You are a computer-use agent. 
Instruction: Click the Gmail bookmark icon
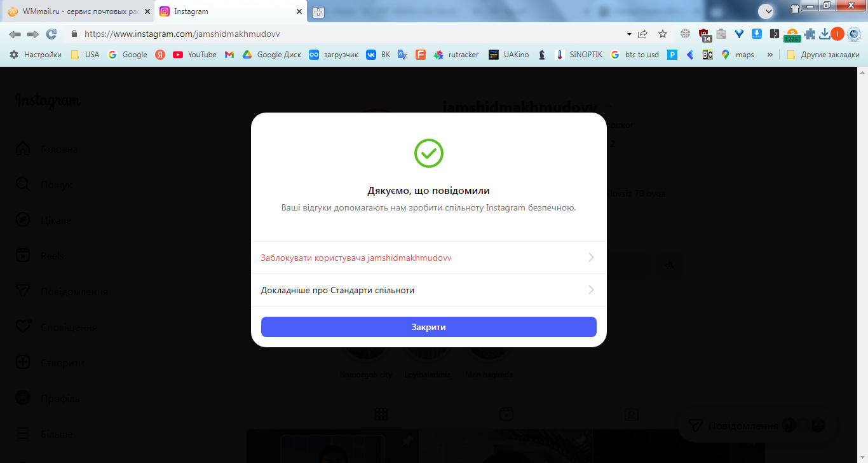(x=229, y=55)
